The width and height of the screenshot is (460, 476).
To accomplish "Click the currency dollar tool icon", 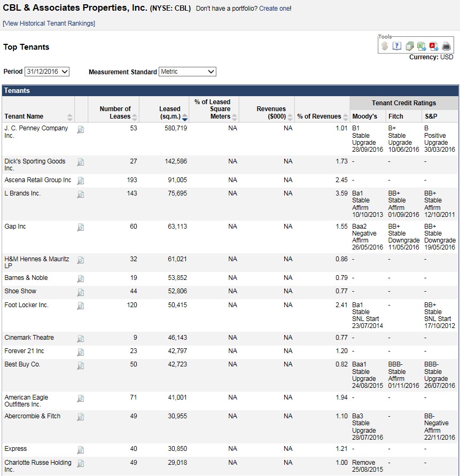I will click(x=385, y=46).
